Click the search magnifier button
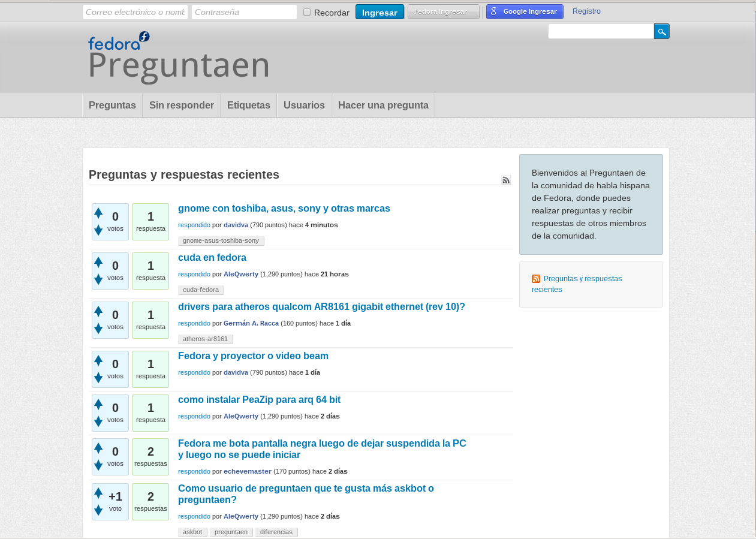 pyautogui.click(x=661, y=31)
